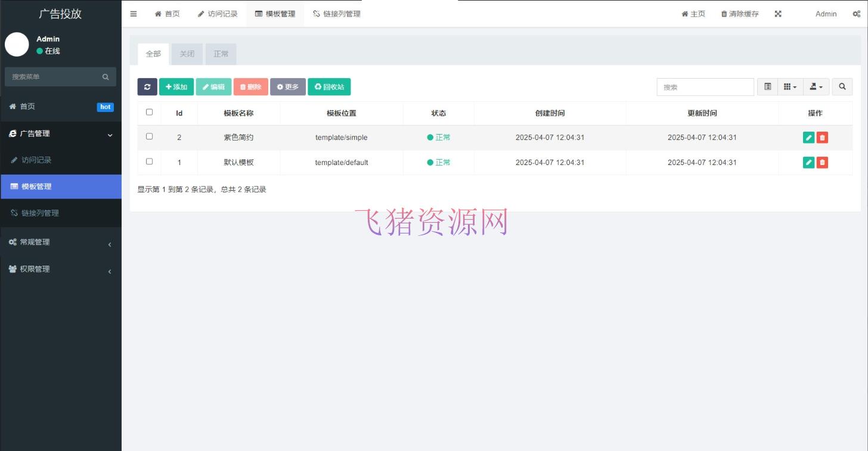Click the search magnifier in sidebar menu search
Screen dimensions: 868x451
point(106,77)
